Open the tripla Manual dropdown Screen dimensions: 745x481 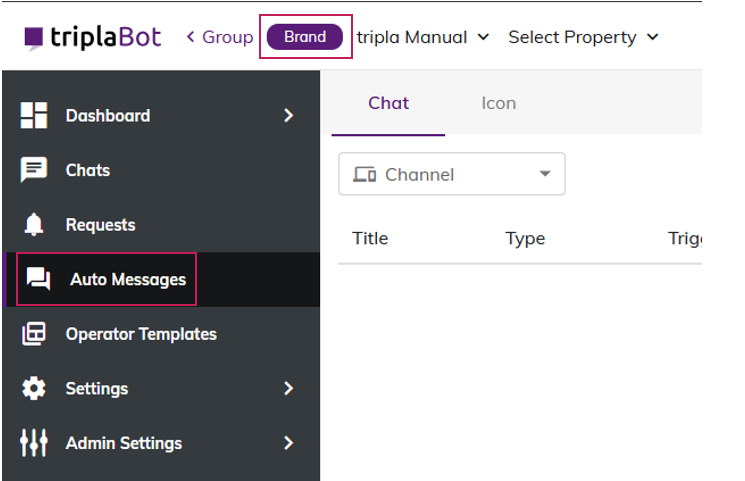[x=423, y=37]
